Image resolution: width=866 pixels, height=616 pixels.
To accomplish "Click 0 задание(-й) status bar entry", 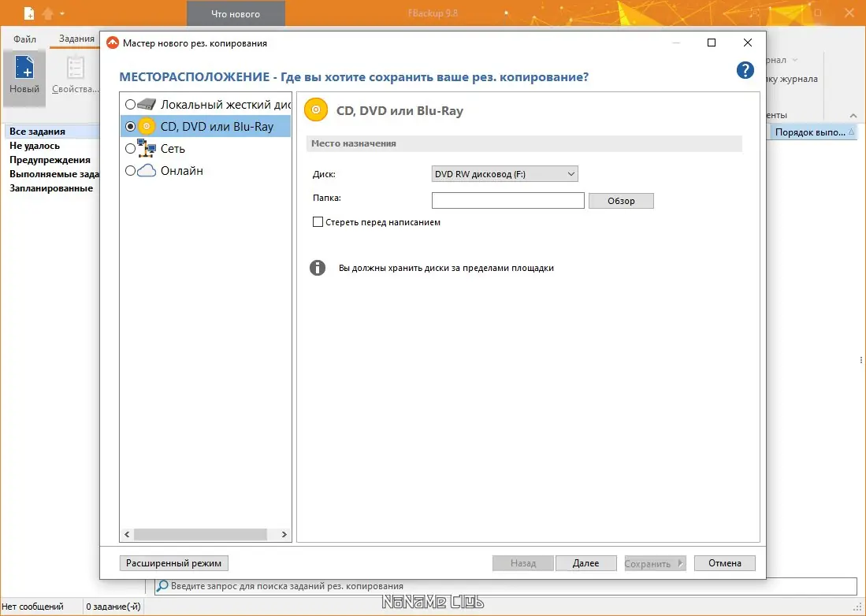I will [113, 607].
